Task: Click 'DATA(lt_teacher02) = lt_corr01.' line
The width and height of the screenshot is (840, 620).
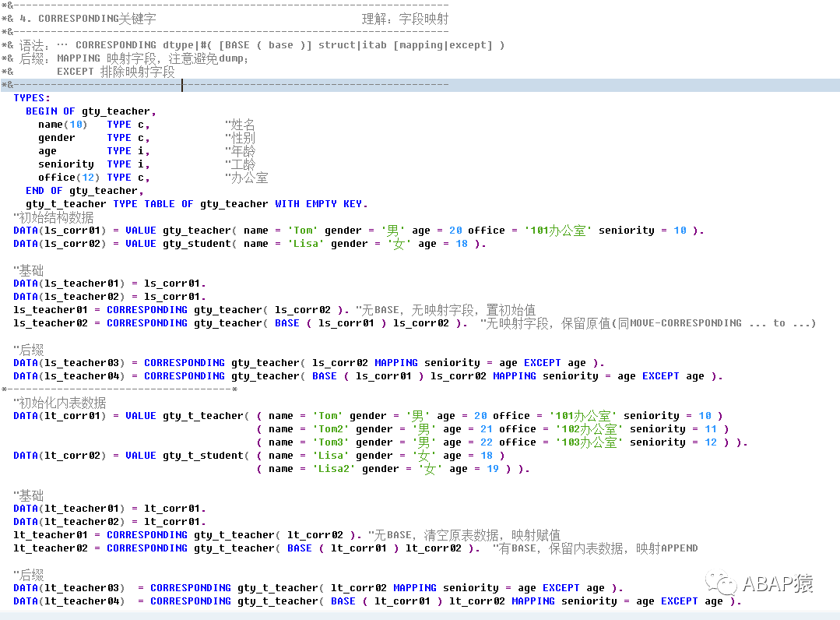Action: (x=110, y=522)
